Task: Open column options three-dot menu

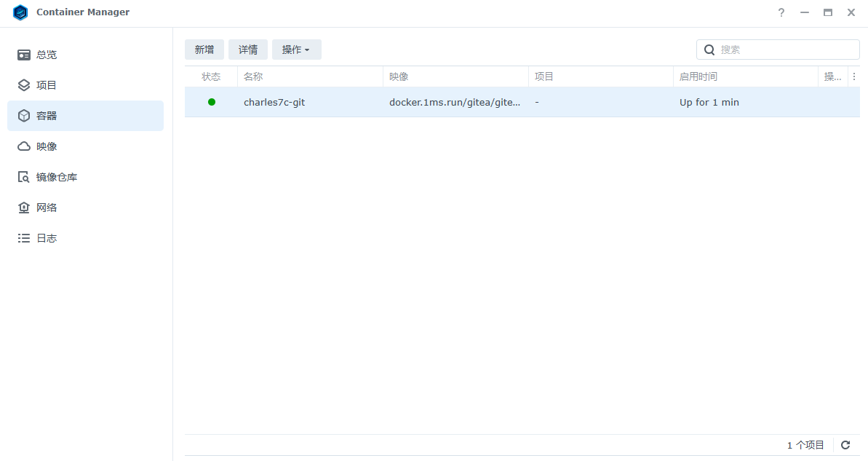Action: point(854,76)
